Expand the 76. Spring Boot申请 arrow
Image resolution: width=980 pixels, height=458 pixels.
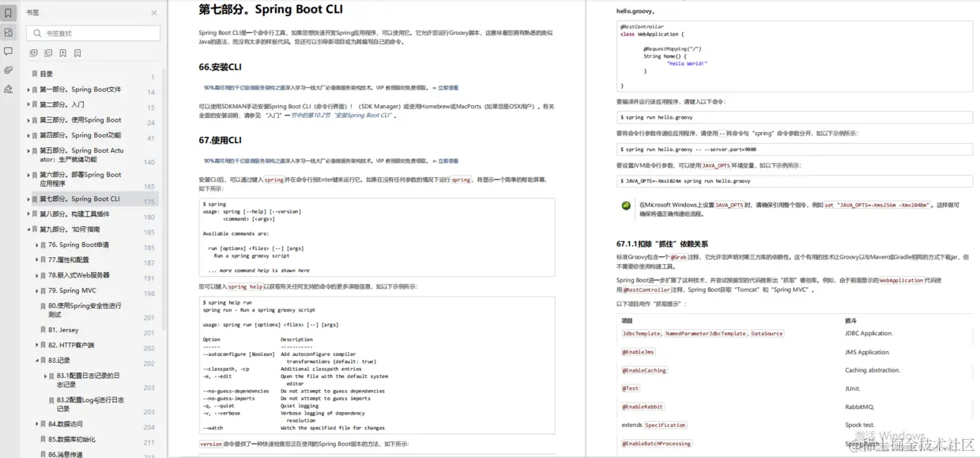(x=36, y=245)
